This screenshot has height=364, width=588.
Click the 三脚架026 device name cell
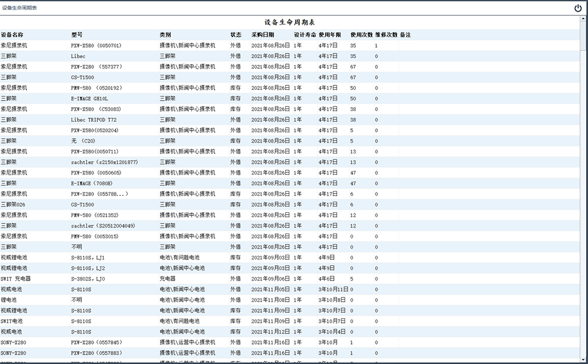[x=14, y=204]
